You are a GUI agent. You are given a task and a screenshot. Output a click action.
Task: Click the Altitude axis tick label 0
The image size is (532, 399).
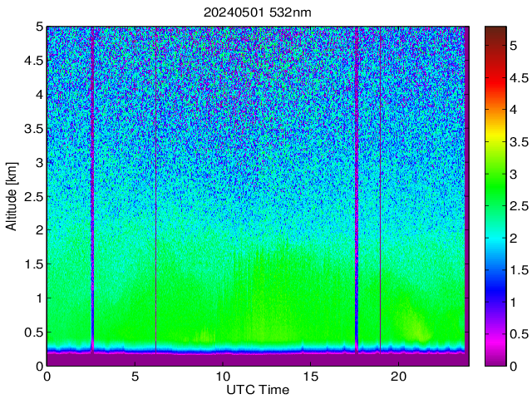pos(40,367)
